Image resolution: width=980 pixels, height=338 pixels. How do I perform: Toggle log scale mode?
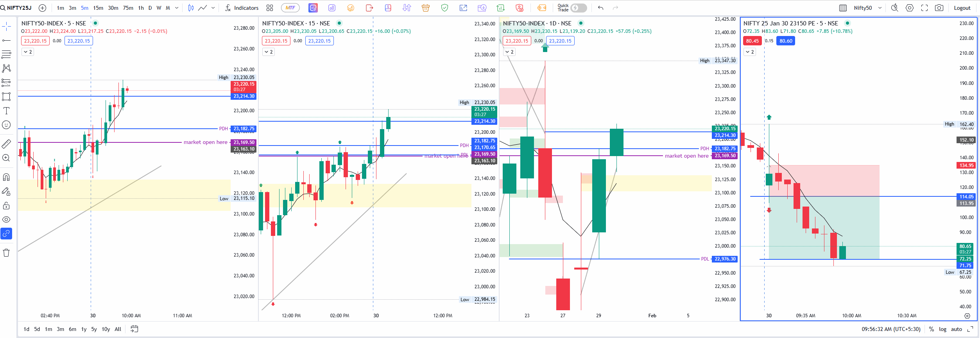coord(942,329)
